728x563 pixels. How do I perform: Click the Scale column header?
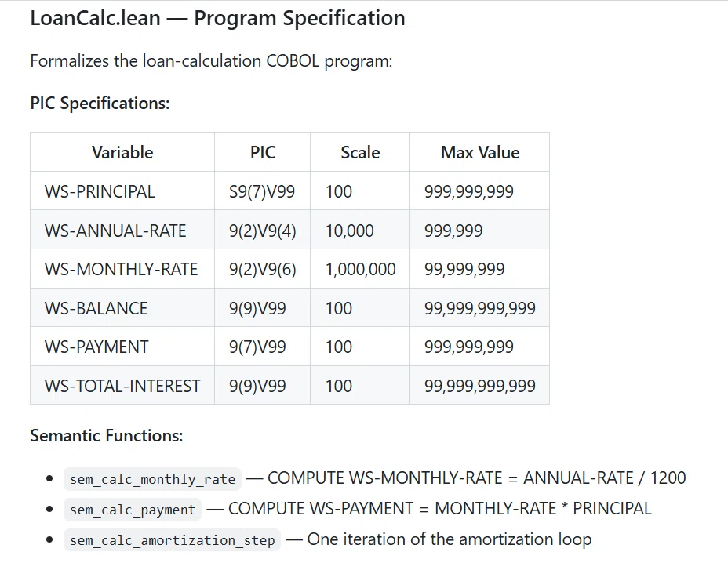pyautogui.click(x=360, y=152)
